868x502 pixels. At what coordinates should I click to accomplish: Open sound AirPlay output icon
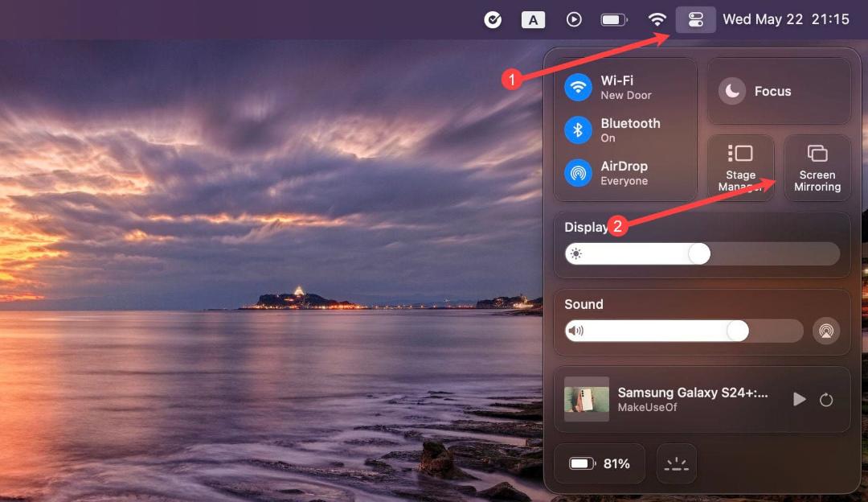[x=826, y=331]
